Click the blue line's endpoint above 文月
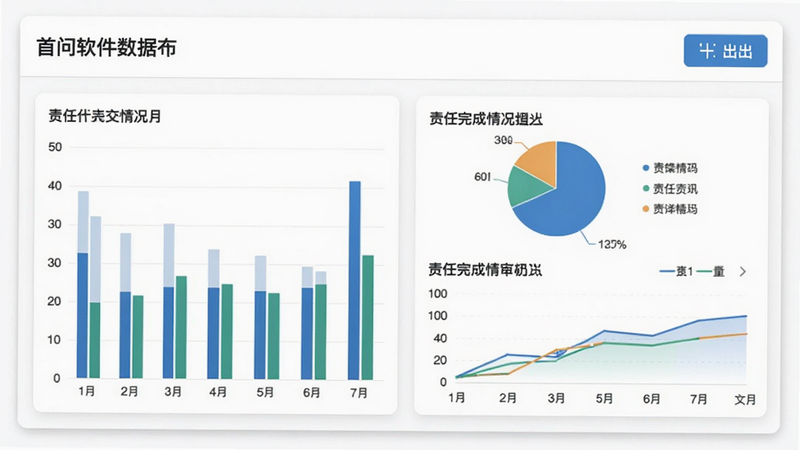Image resolution: width=800 pixels, height=450 pixels. pos(746,316)
